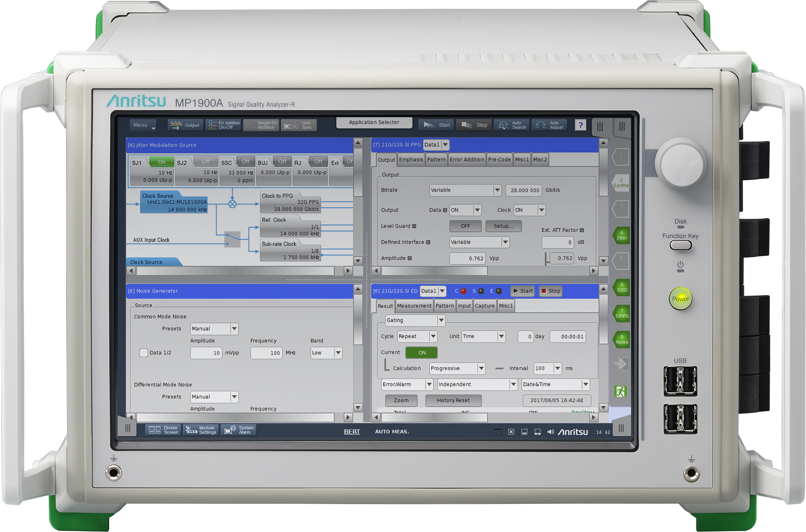
Task: Select the Measurement tab in SI ED
Action: click(x=414, y=306)
